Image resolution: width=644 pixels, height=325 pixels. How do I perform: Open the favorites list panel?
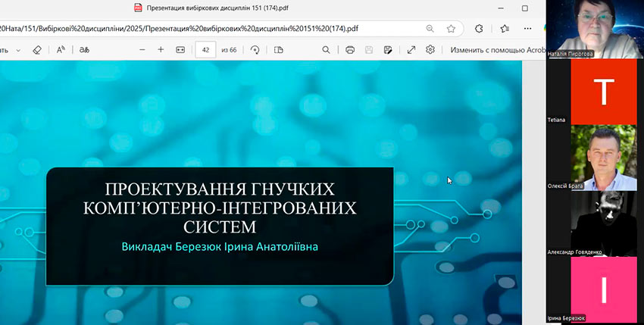[x=505, y=28]
